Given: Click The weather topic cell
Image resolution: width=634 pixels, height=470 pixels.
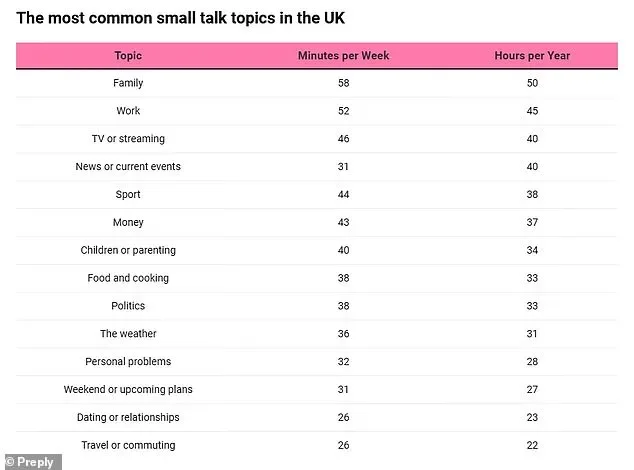Looking at the screenshot, I should point(128,333).
